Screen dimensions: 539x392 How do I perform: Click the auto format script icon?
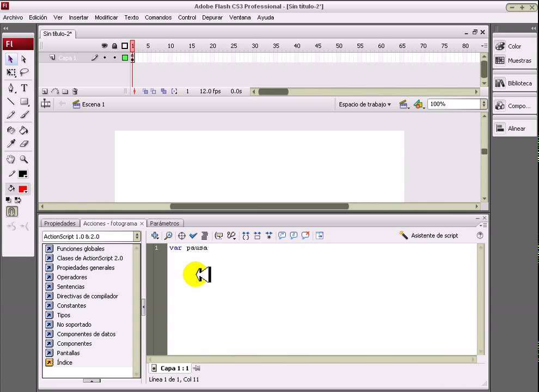pyautogui.click(x=205, y=236)
